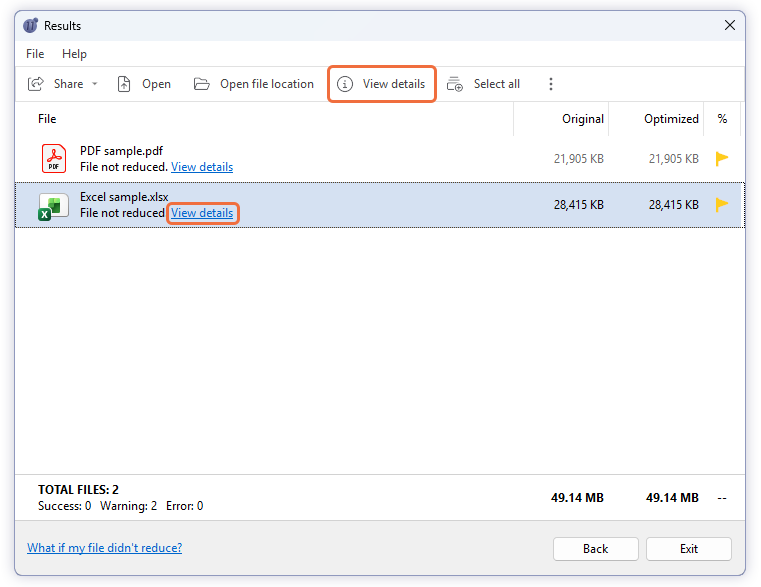Click Open file location label
Screen dimensions: 761x587
click(267, 84)
